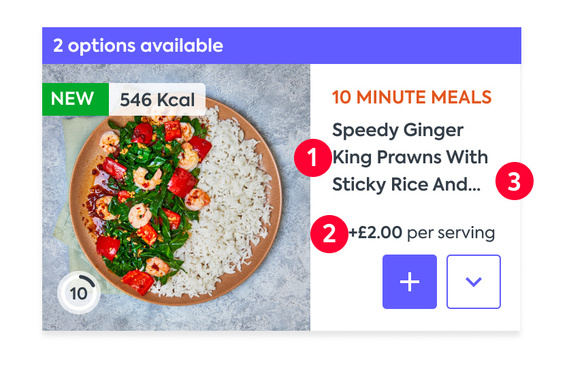
Task: Open the '2 options available' banner
Action: tap(282, 46)
